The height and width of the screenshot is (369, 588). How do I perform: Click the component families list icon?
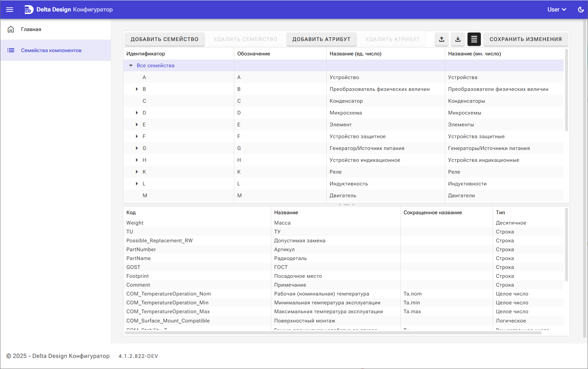click(x=11, y=50)
